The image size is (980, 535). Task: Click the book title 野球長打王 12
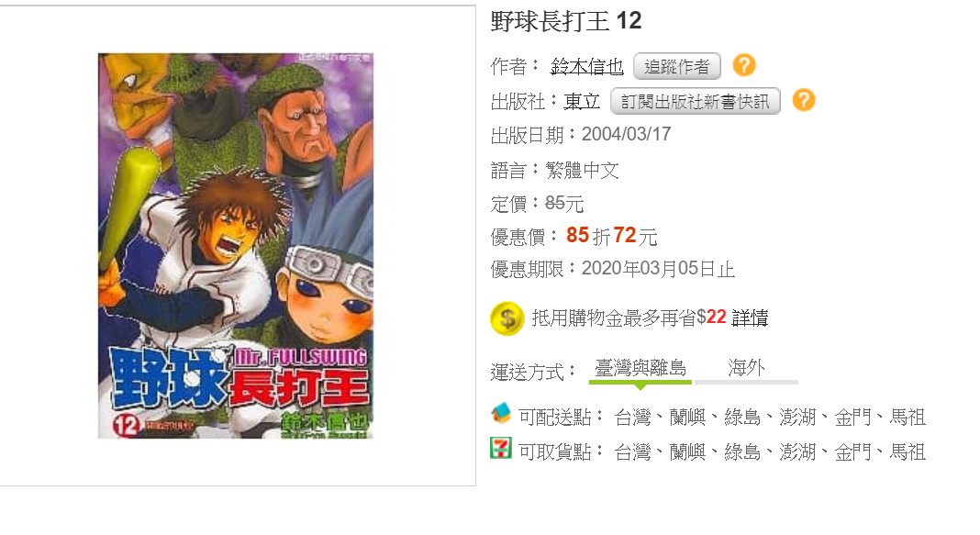pyautogui.click(x=566, y=21)
